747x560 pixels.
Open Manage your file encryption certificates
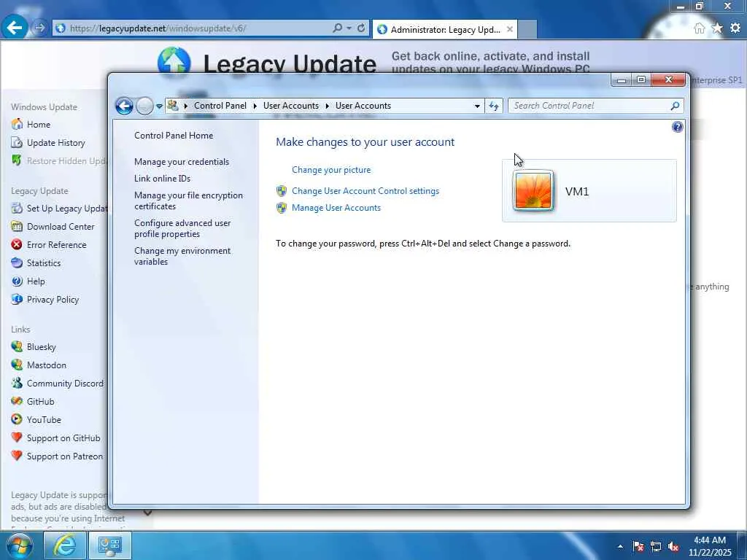[x=188, y=201]
